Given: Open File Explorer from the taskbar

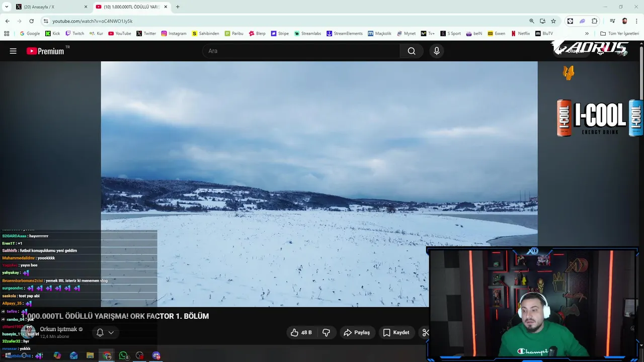Looking at the screenshot, I should click(90, 355).
